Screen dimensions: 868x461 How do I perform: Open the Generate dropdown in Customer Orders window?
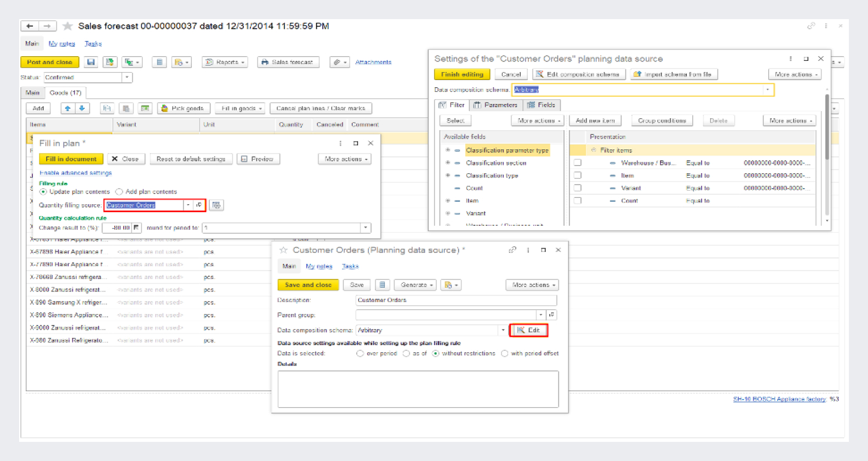coord(418,285)
